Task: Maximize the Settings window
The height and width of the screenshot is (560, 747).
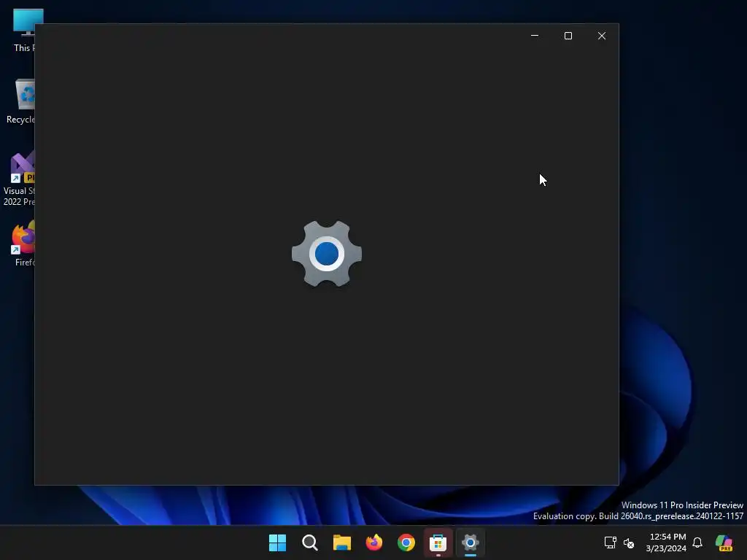Action: [x=568, y=36]
